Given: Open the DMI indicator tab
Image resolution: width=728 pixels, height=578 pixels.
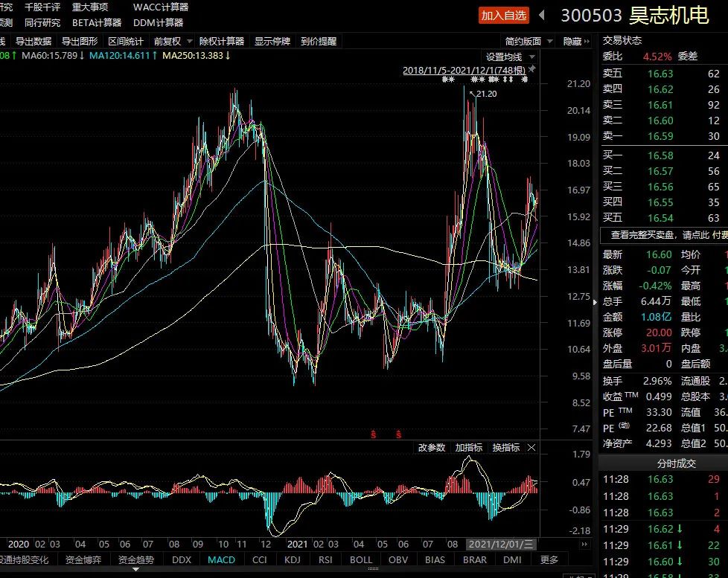Looking at the screenshot, I should click(513, 560).
